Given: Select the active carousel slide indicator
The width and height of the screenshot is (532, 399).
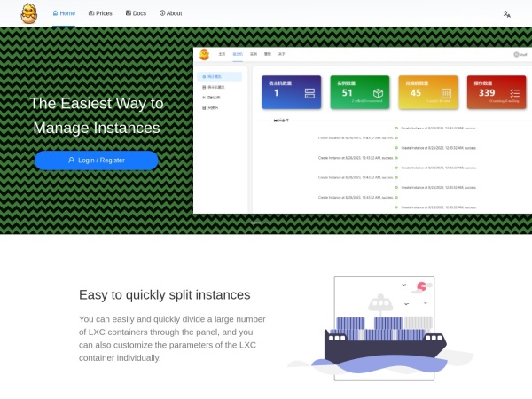Looking at the screenshot, I should (256, 223).
